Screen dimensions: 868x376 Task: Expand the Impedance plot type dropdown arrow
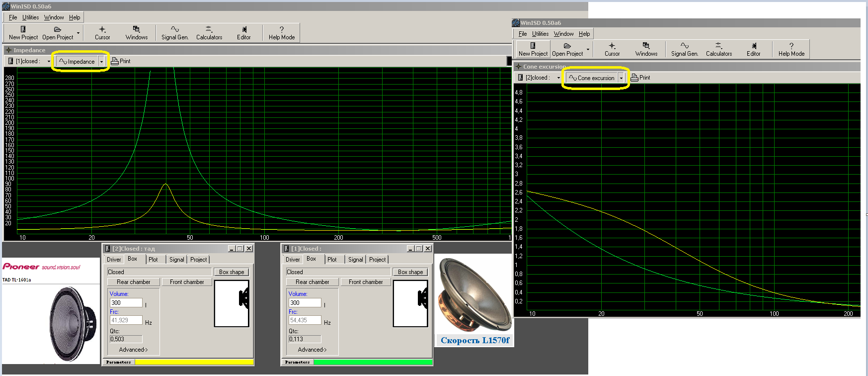coord(101,62)
